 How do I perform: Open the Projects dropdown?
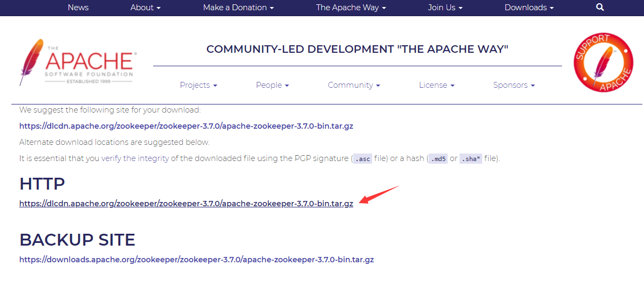point(198,85)
